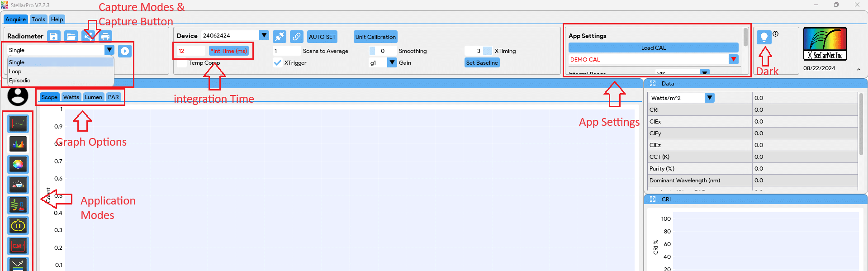Open the DEMO CAL dropdown
The width and height of the screenshot is (868, 271).
(x=734, y=59)
